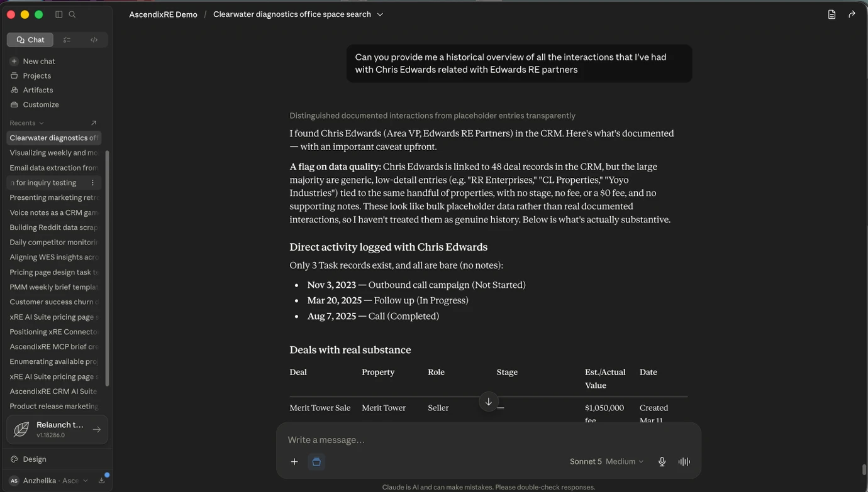Click Relaunch to update button
This screenshot has height=492, width=868.
[x=57, y=430]
